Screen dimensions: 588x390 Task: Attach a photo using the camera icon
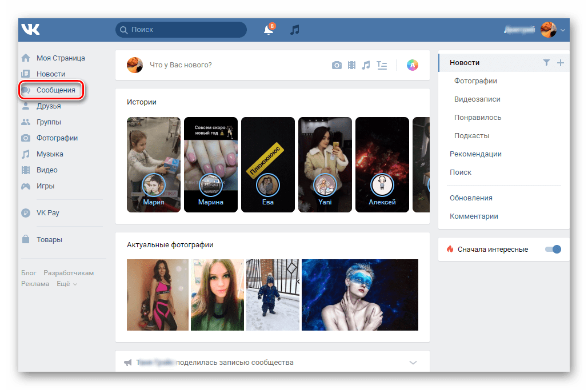337,65
